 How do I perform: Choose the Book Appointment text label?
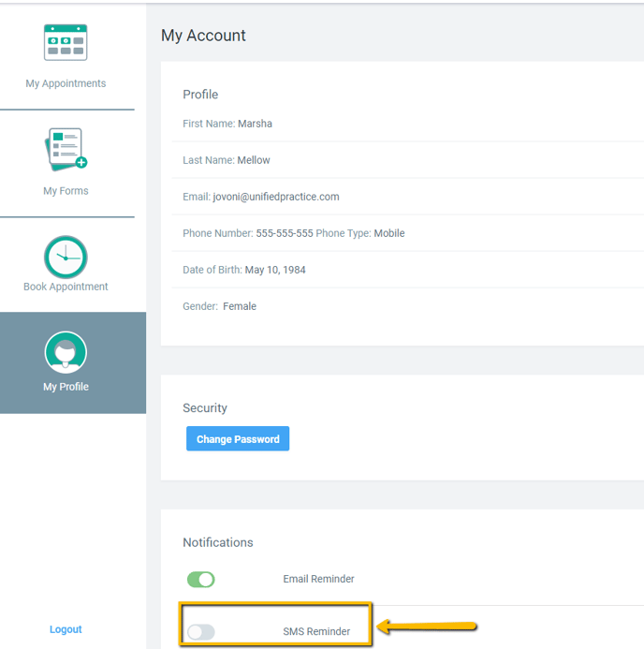(x=66, y=287)
